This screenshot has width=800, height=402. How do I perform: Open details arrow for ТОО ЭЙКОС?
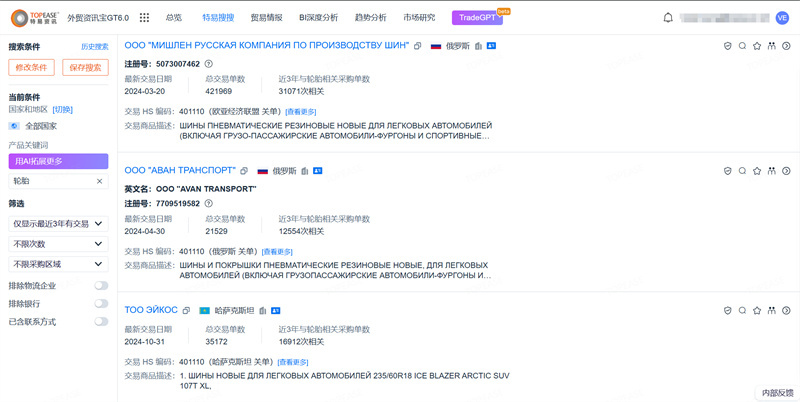[x=786, y=310]
